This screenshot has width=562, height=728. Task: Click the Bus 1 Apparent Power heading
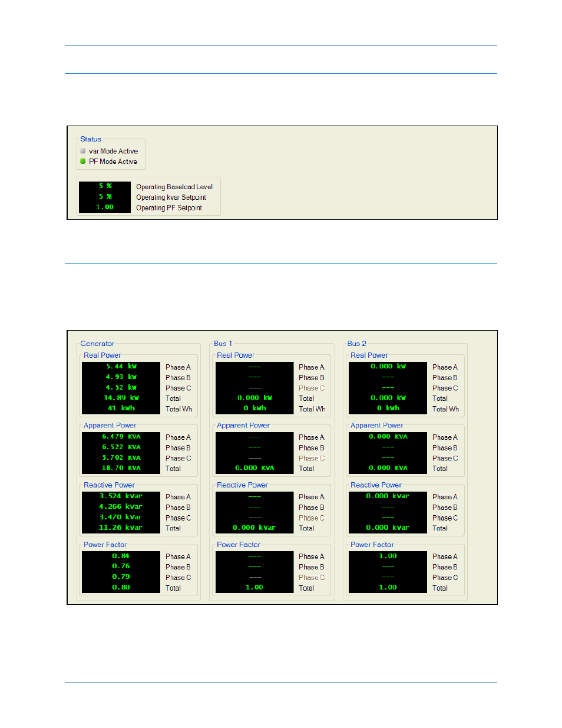[243, 426]
